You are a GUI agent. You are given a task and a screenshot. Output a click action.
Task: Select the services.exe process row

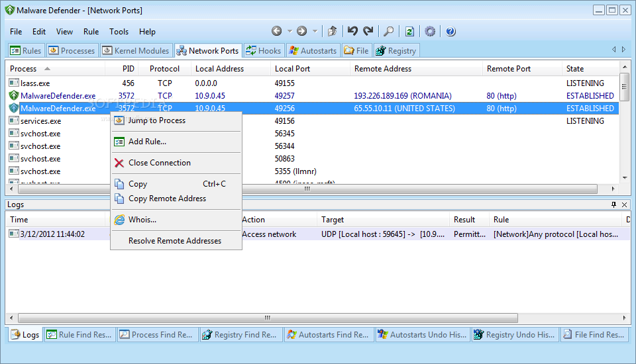312,121
